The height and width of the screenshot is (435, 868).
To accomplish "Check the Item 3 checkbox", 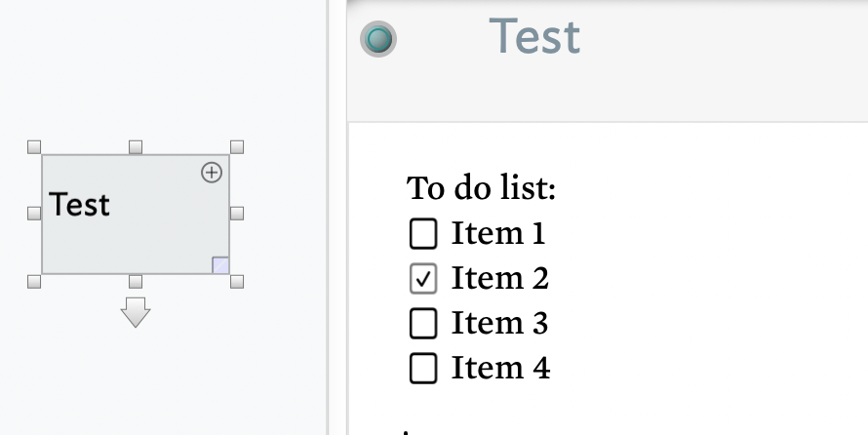I will click(x=423, y=323).
